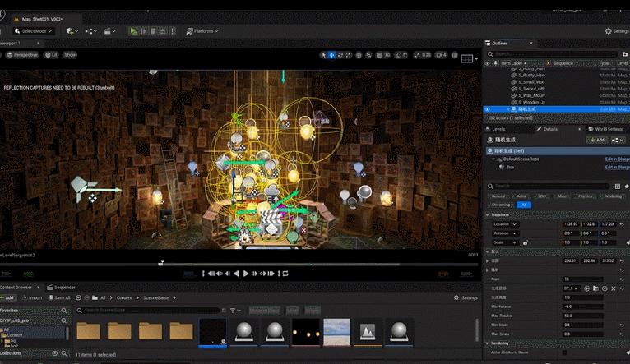Click Save All in Content Browser
The height and width of the screenshot is (364, 630).
pyautogui.click(x=59, y=297)
